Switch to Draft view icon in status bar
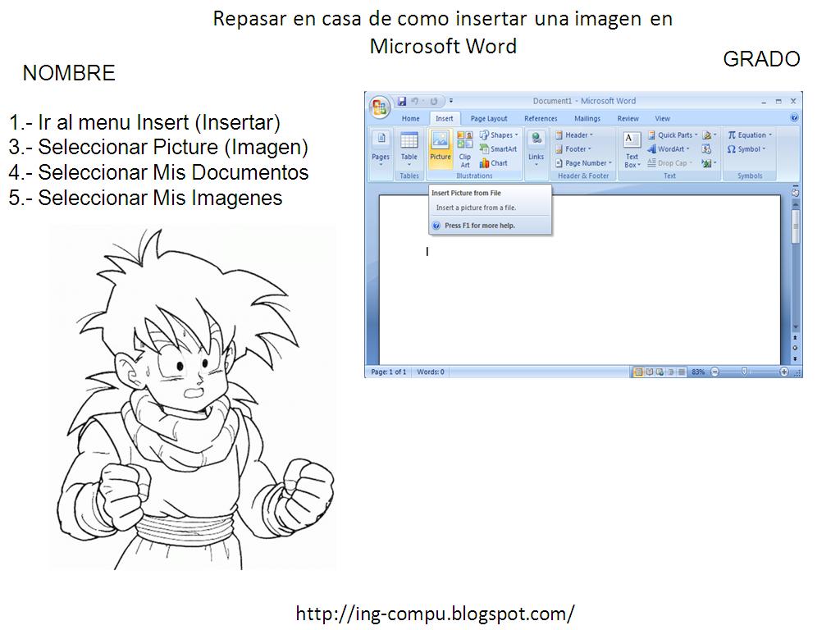 pos(682,372)
